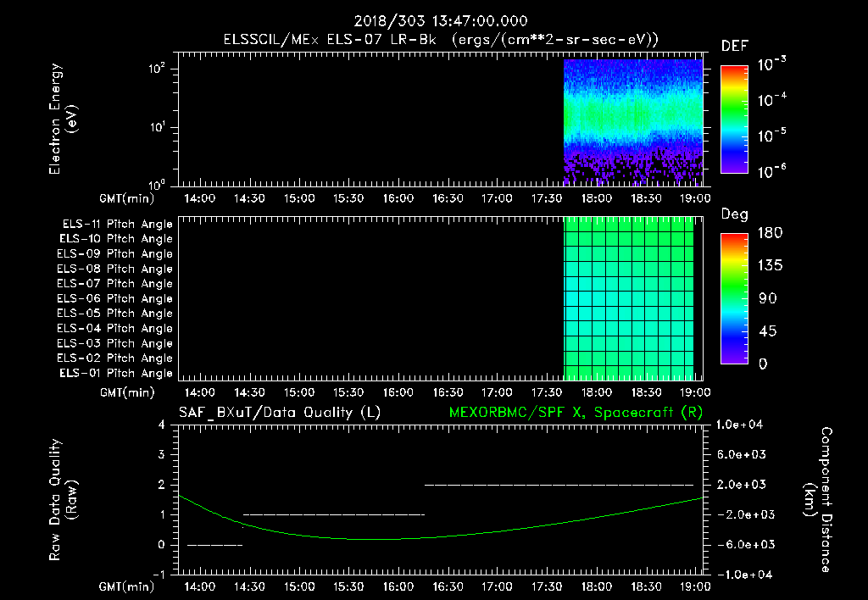Select the ELS-11 Pitch Angle row label
Image resolution: width=868 pixels, height=600 pixels.
pos(117,225)
